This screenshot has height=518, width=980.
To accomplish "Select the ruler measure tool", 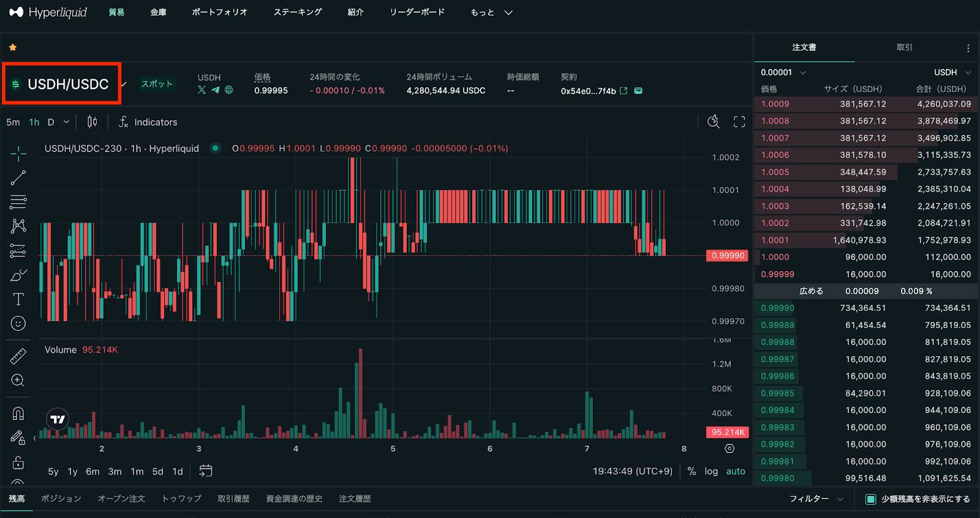I will [18, 356].
